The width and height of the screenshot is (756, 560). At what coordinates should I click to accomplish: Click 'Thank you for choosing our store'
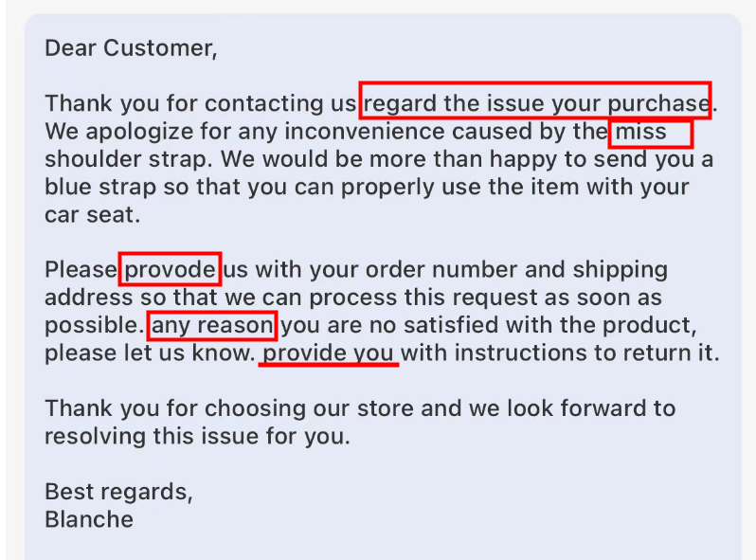(229, 409)
